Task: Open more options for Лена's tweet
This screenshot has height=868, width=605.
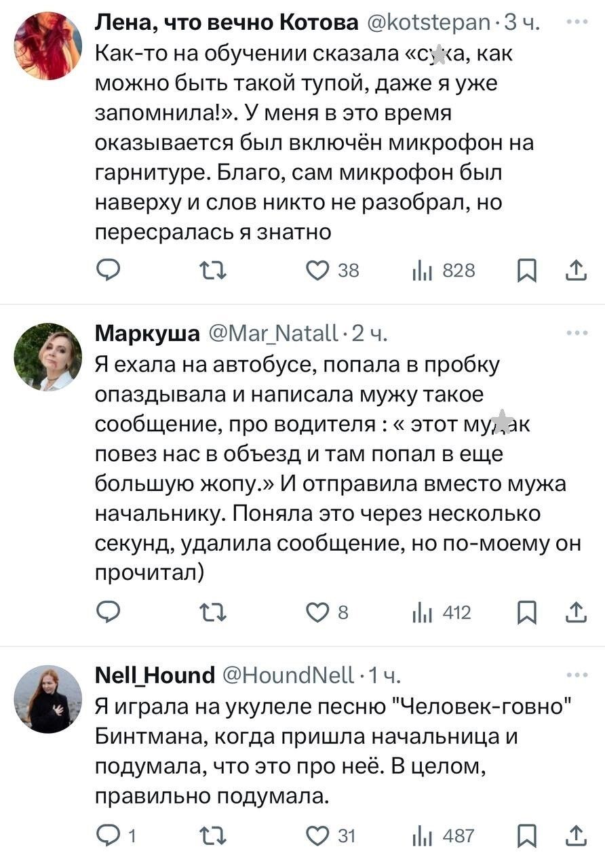Action: (577, 23)
